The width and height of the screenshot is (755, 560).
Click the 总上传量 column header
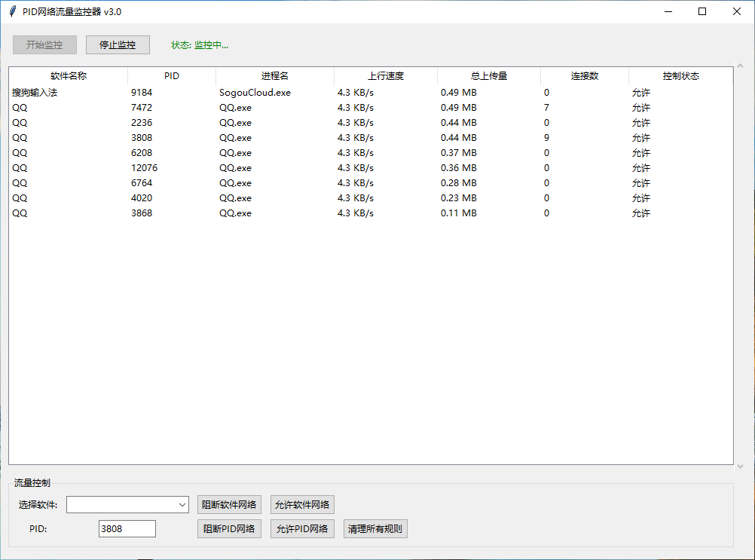click(489, 76)
